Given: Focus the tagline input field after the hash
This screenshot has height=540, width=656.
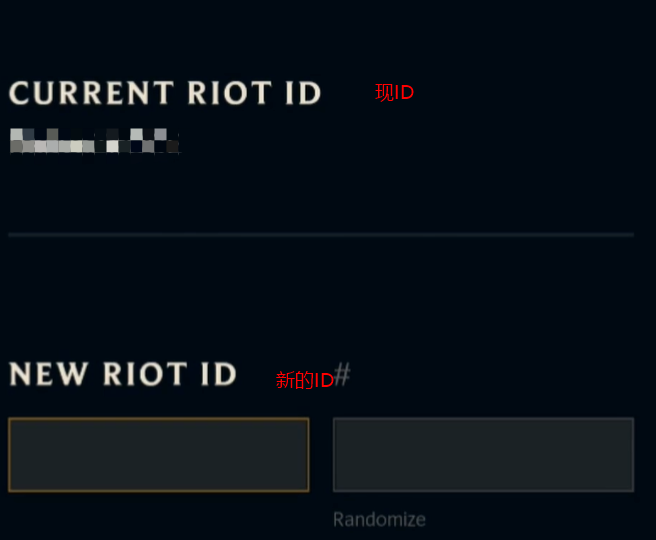Looking at the screenshot, I should 483,455.
